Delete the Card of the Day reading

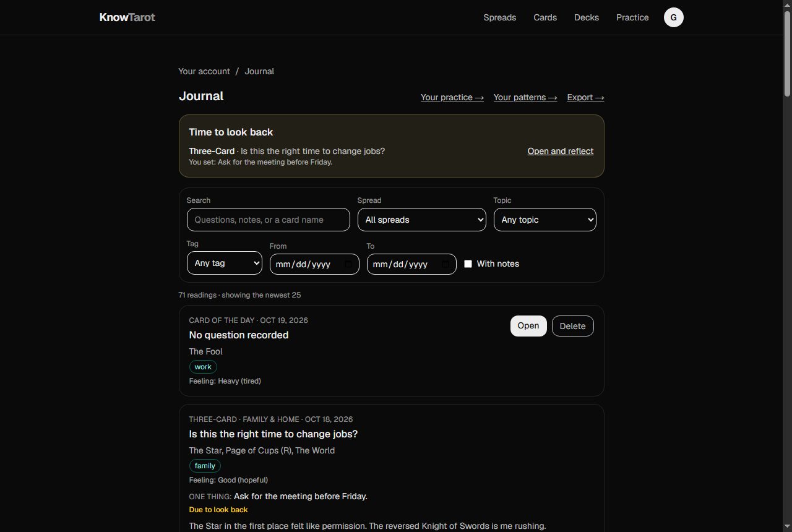click(573, 326)
